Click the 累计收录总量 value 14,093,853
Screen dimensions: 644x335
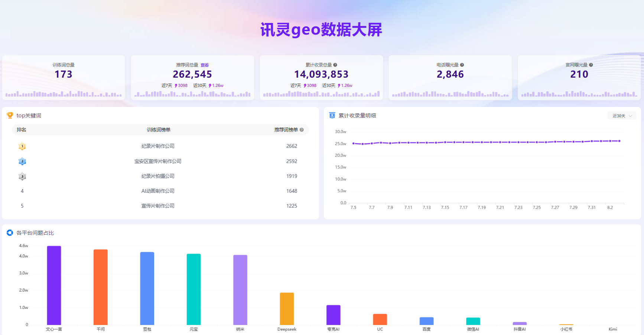point(321,74)
